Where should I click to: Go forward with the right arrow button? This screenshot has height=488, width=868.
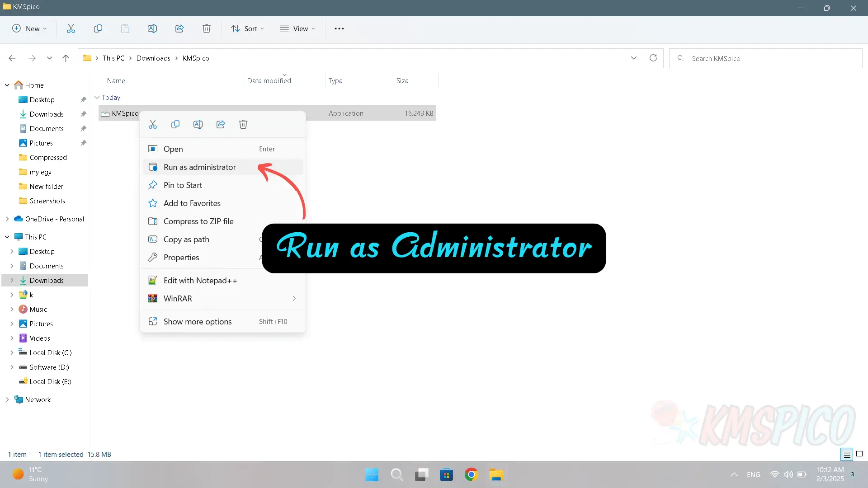tap(32, 58)
